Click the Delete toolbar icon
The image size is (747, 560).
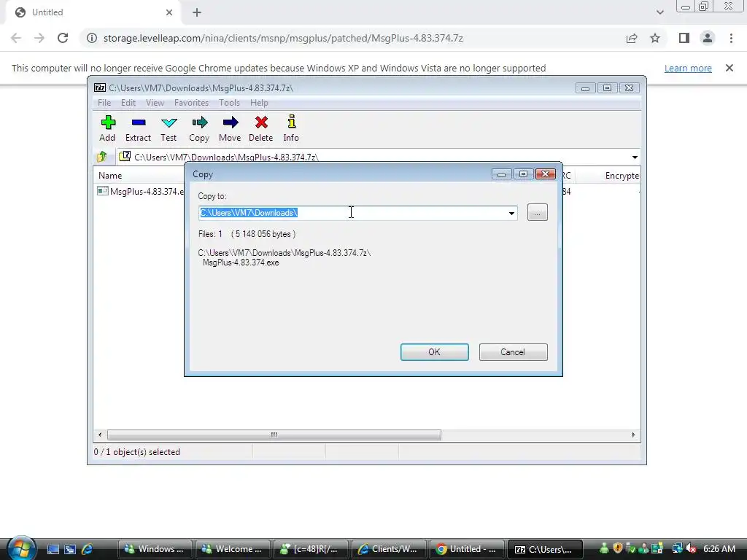[x=261, y=128]
